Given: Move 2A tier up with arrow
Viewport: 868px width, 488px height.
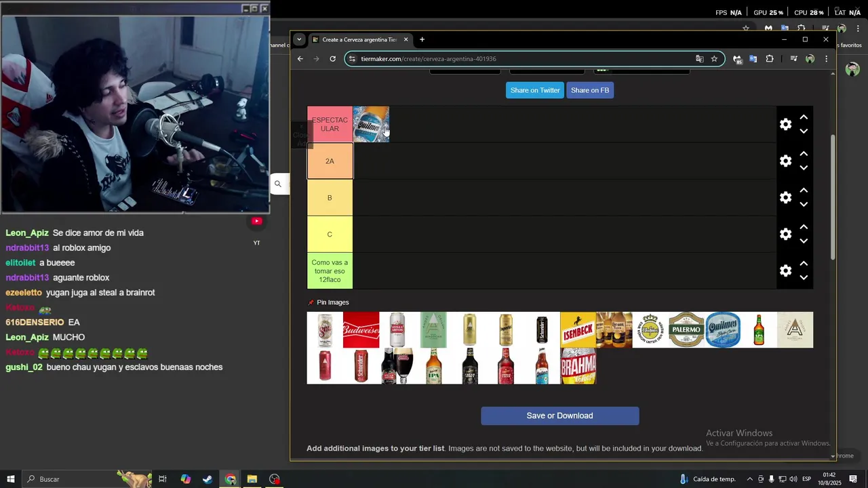Looking at the screenshot, I should (x=804, y=154).
